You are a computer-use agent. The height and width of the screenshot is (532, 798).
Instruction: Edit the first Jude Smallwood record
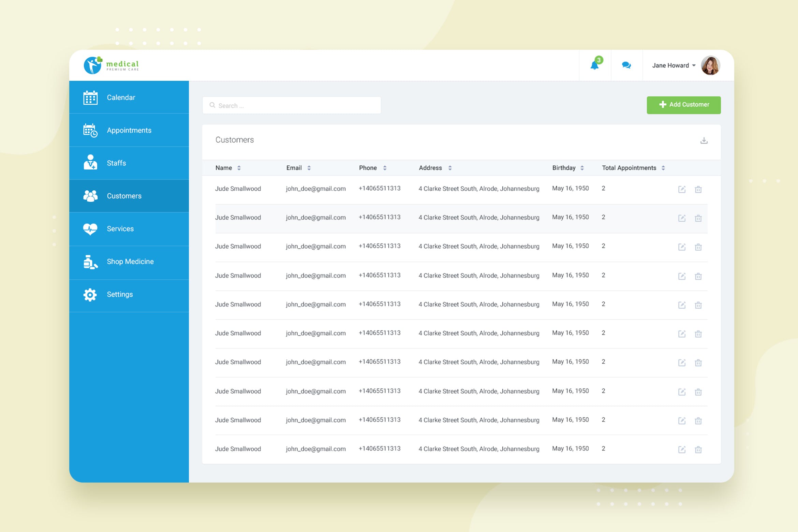[x=682, y=189]
